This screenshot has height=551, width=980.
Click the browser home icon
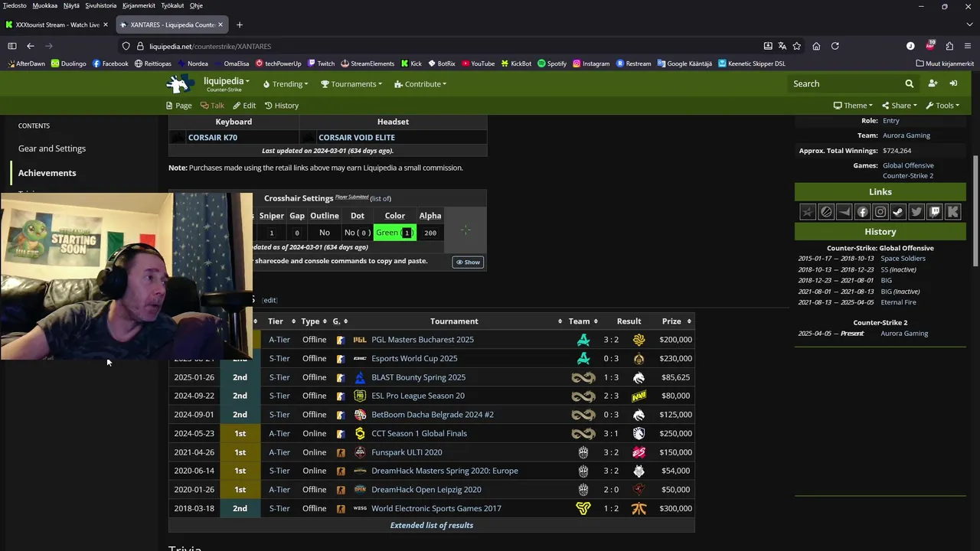[x=816, y=46]
